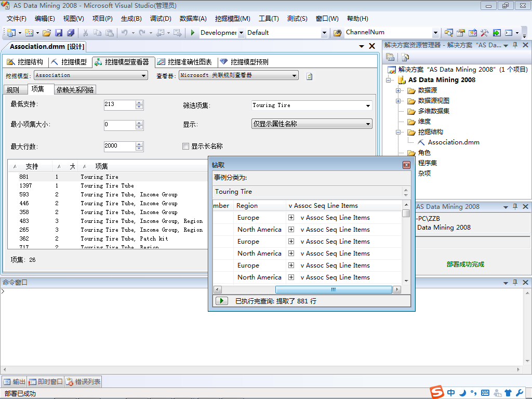Expand the first North America row nested table
Screen dimensions: 532x399
(x=291, y=229)
